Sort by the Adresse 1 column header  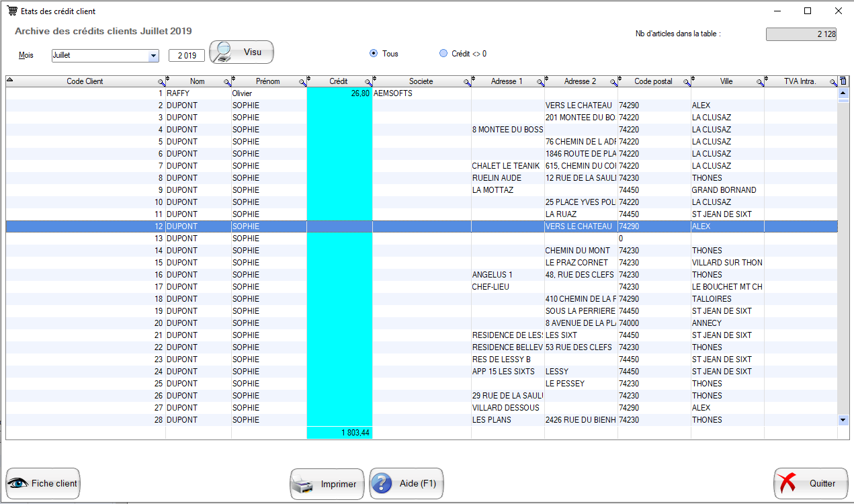[507, 81]
